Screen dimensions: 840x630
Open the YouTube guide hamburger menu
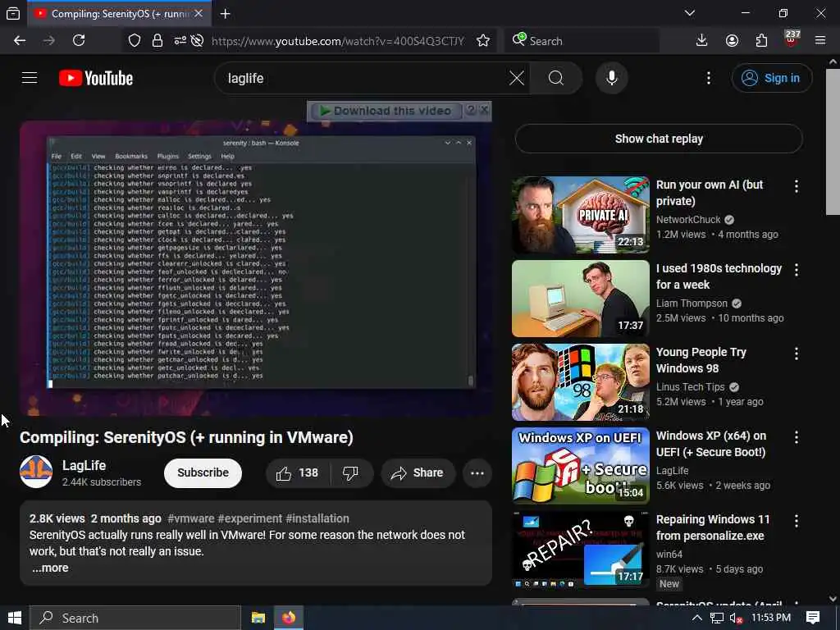pos(30,78)
